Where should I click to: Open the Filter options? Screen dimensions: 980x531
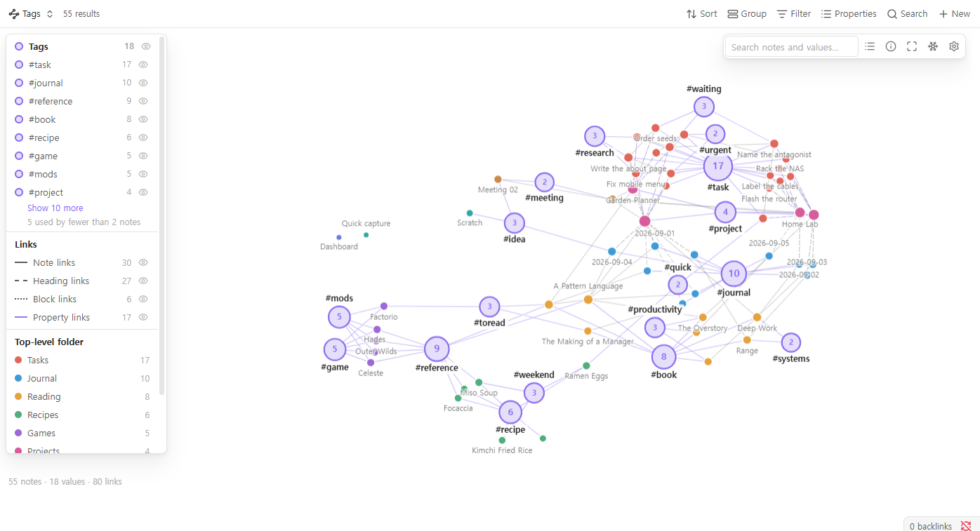click(794, 13)
